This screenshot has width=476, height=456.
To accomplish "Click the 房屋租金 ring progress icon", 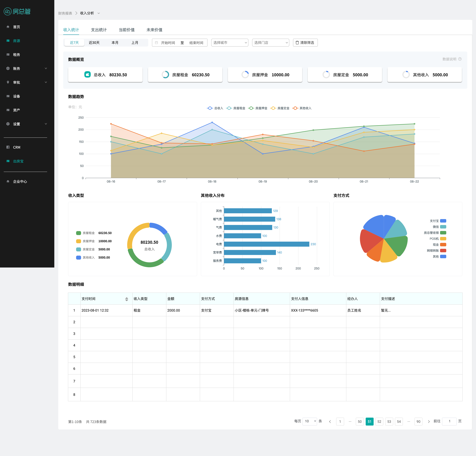I will click(165, 75).
